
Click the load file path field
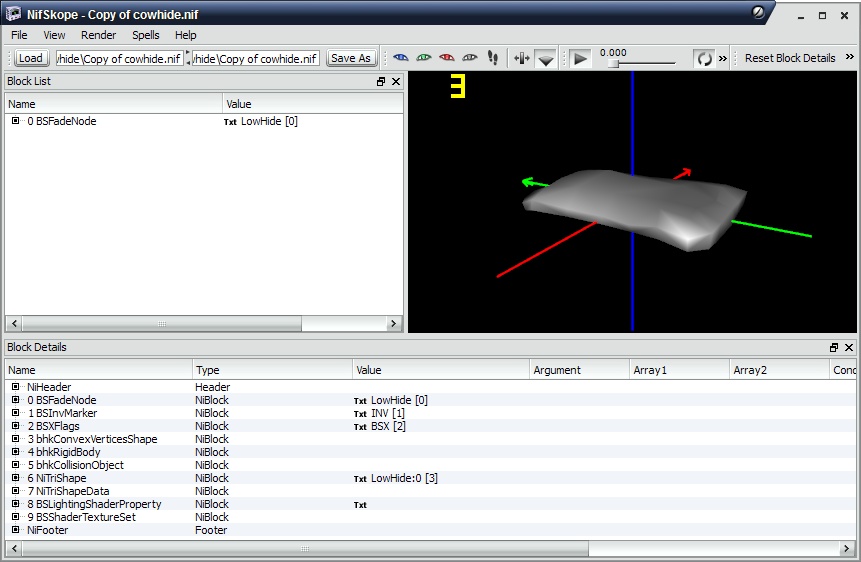[x=119, y=58]
